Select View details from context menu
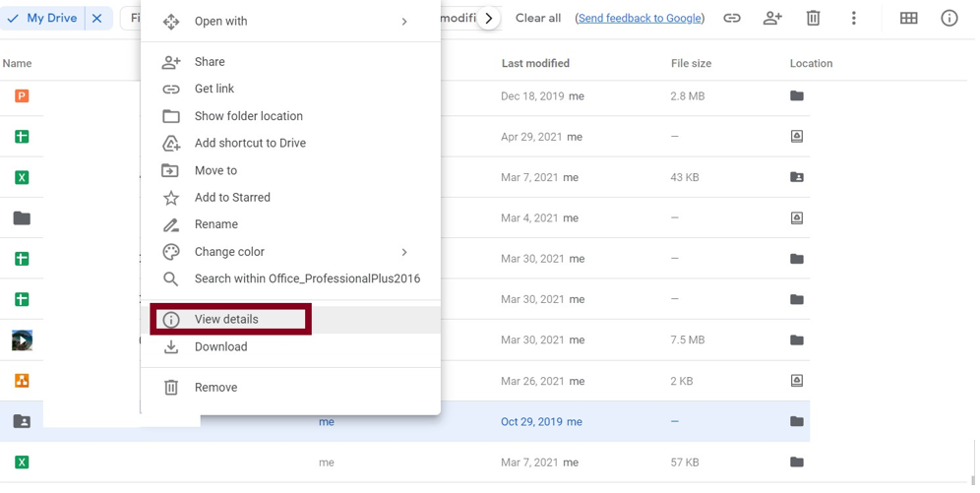980x493 pixels. (x=227, y=320)
